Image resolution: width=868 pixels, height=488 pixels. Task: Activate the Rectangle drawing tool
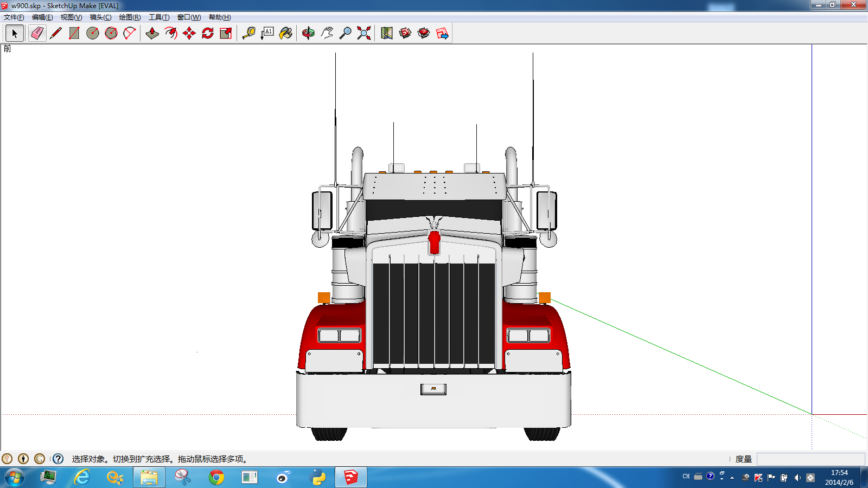click(74, 34)
